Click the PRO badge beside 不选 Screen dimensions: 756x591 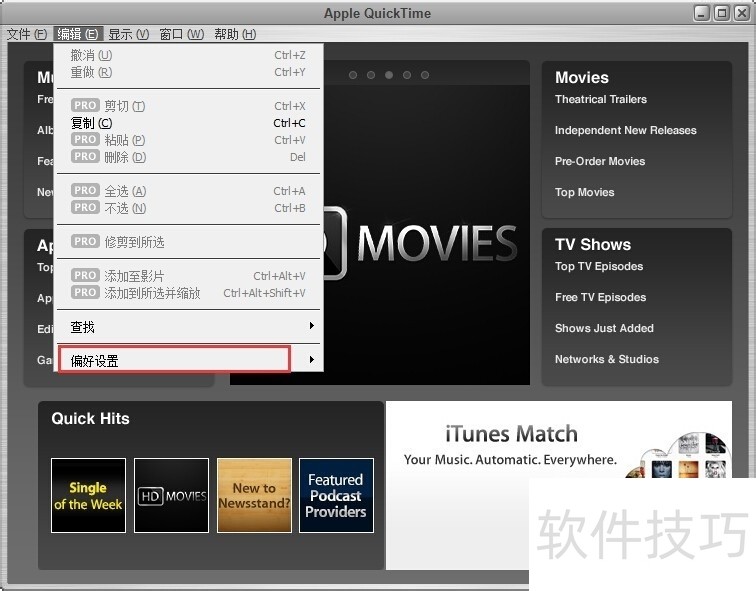pyautogui.click(x=85, y=207)
